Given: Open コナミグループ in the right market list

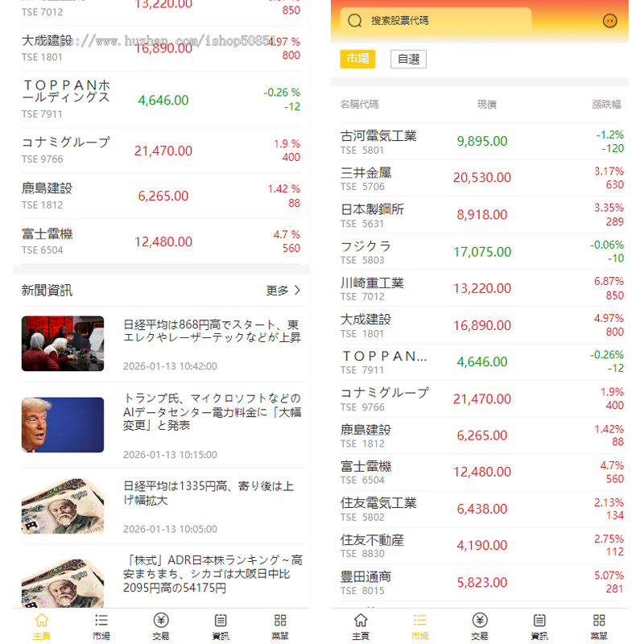Looking at the screenshot, I should (x=480, y=398).
